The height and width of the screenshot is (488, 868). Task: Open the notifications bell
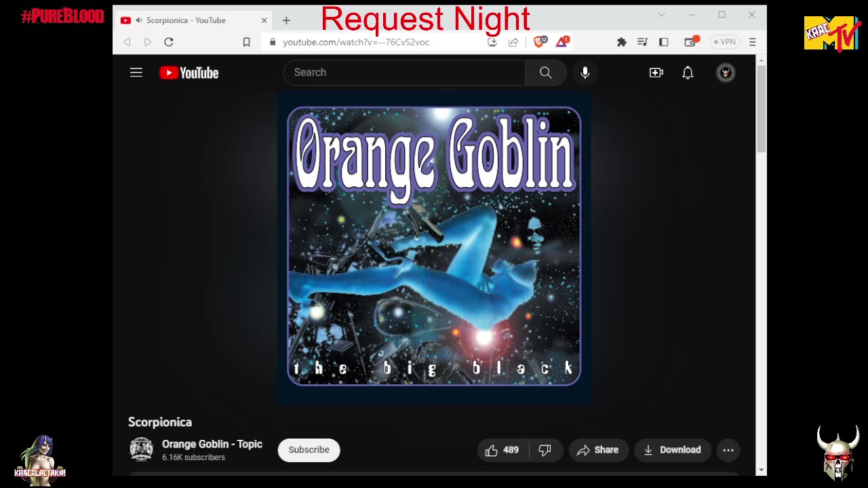688,73
